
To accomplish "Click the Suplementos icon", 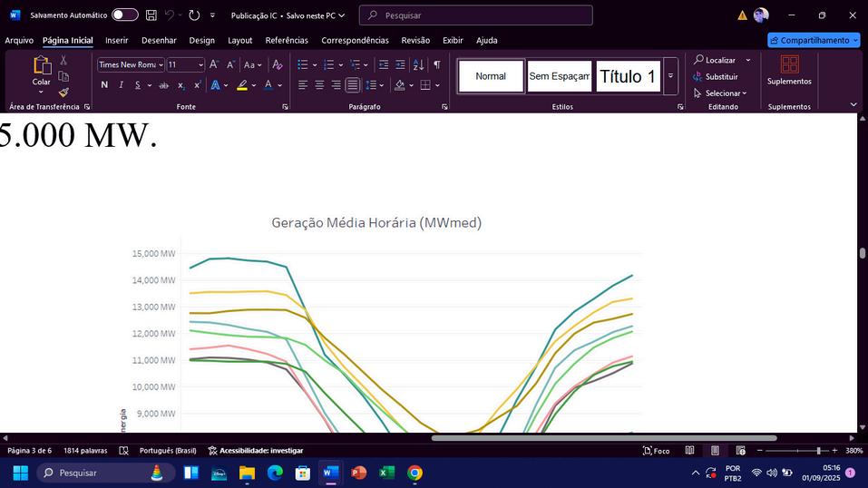I will 789,64.
